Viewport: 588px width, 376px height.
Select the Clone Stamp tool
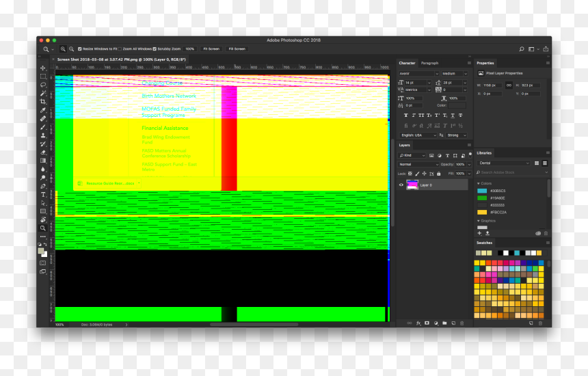tap(43, 135)
